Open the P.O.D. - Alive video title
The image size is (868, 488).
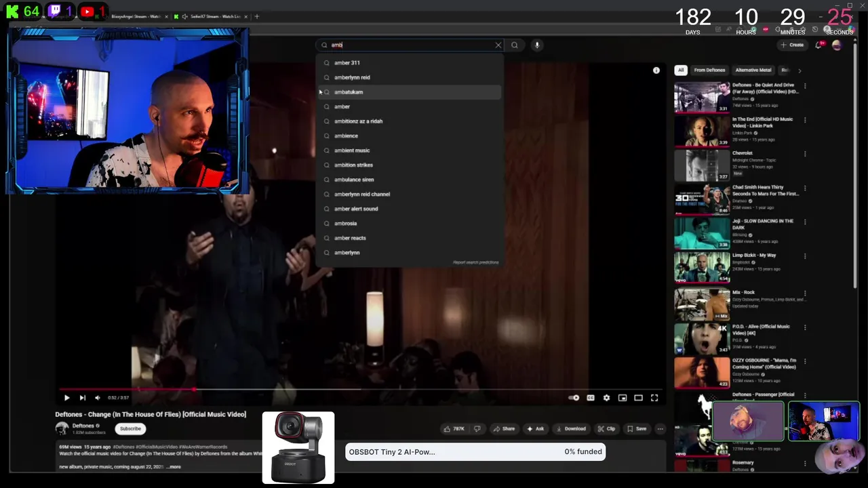coord(761,329)
